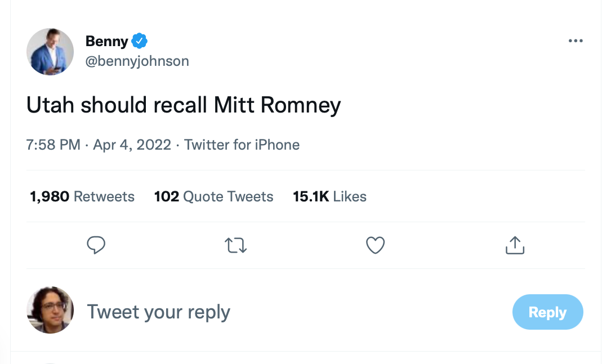Click your own avatar beside the reply box
Viewport: 611px width, 364px height.
point(50,310)
